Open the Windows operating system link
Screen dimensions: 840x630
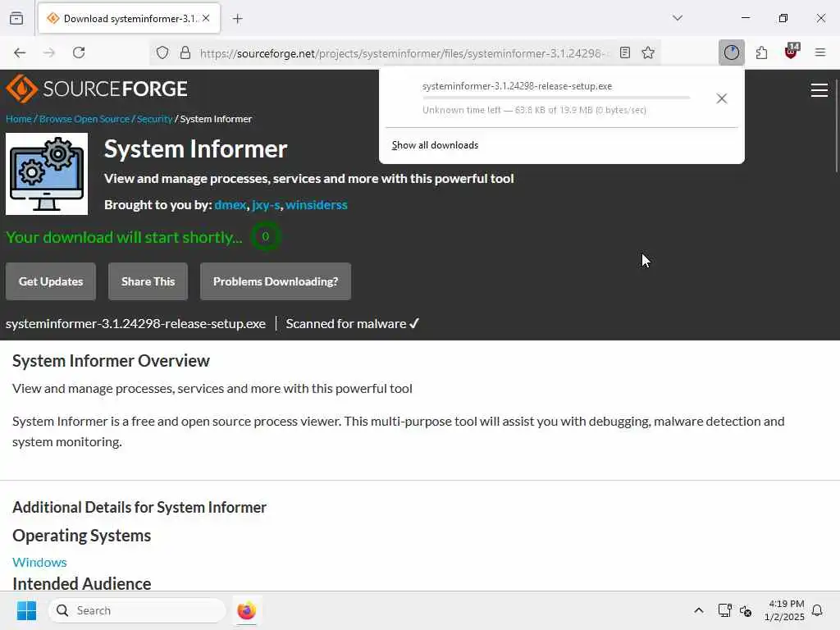(x=39, y=562)
